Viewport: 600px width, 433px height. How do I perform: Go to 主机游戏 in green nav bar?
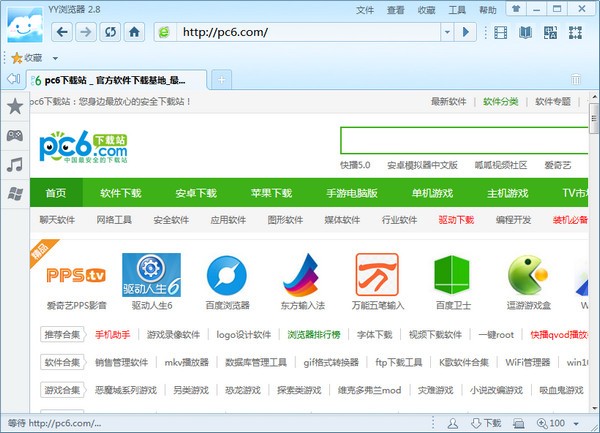click(507, 192)
